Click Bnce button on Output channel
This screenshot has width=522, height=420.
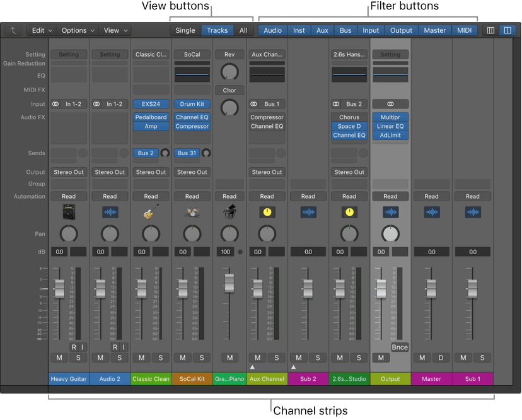[x=400, y=347]
